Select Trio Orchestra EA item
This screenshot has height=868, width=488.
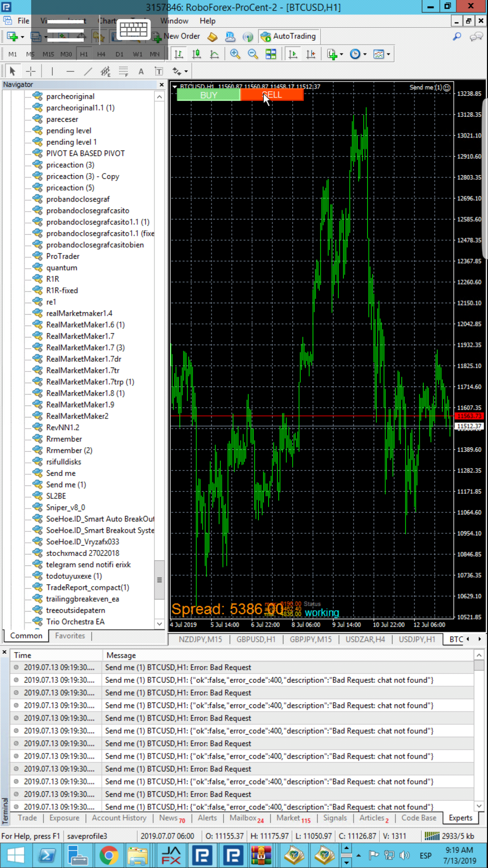pyautogui.click(x=75, y=622)
